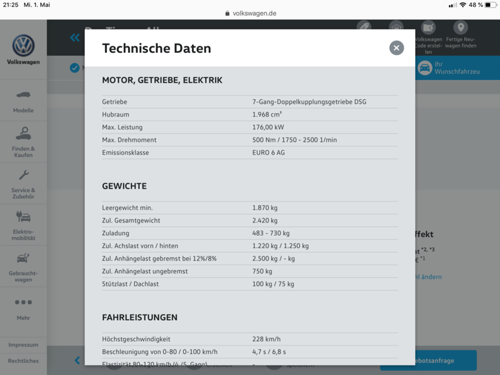Click the Rechtliches link
This screenshot has height=375, width=500.
tap(23, 361)
